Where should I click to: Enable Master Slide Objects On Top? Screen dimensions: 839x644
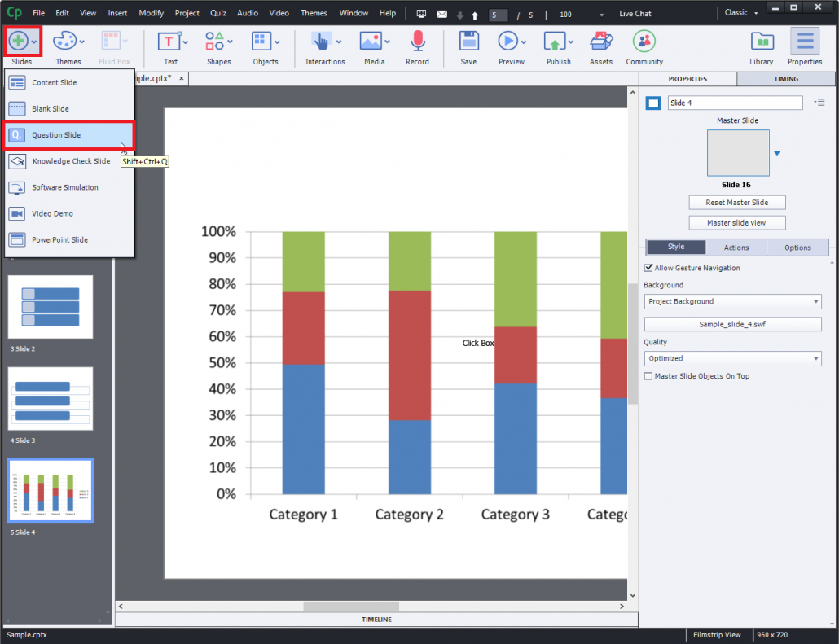coord(648,375)
